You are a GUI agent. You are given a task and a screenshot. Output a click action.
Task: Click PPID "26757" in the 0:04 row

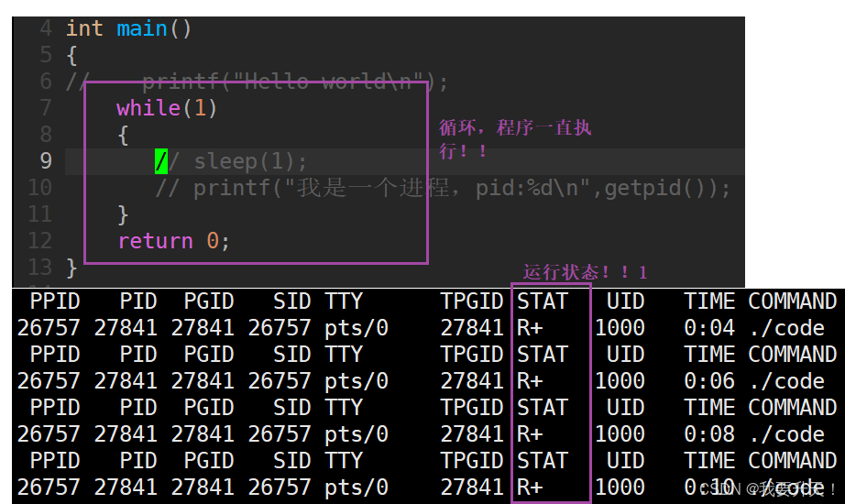coord(49,328)
